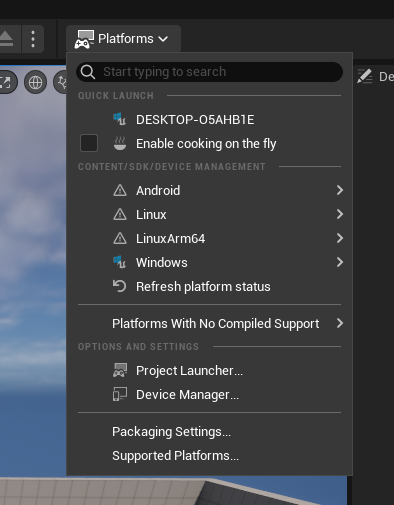
Task: Enable cooking on the fly checkbox
Action: pos(89,143)
